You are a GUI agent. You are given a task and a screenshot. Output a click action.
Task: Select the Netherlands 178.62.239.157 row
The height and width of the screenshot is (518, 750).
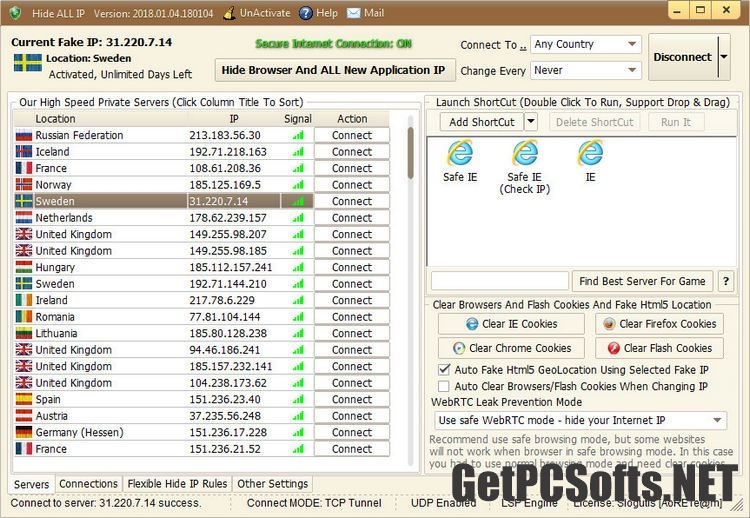click(202, 218)
